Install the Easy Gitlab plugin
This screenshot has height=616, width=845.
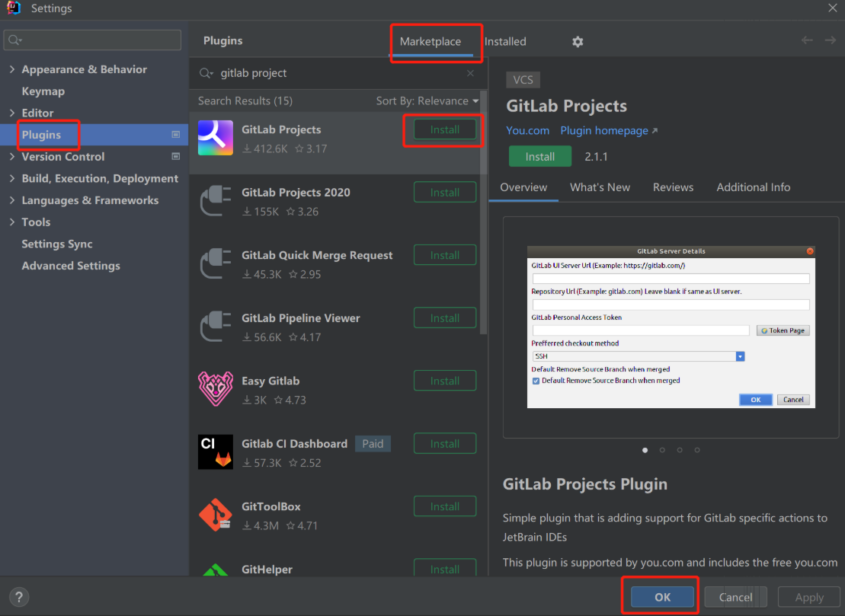[x=444, y=381]
